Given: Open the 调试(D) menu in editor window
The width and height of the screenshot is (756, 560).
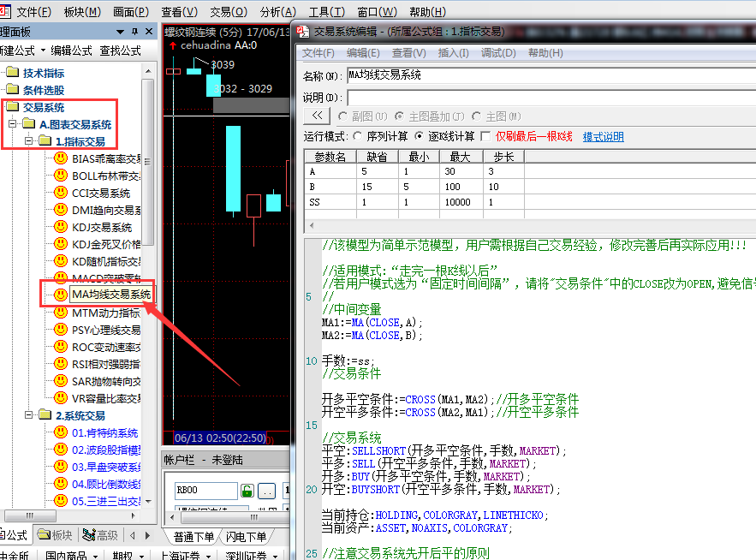Looking at the screenshot, I should 498,52.
